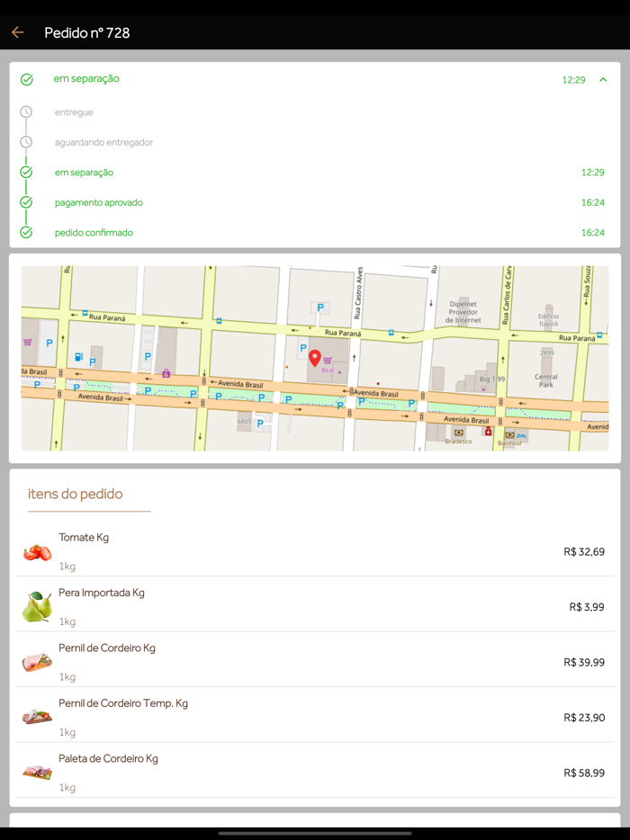Click the price R$ 58,99
The height and width of the screenshot is (840, 630).
point(584,773)
